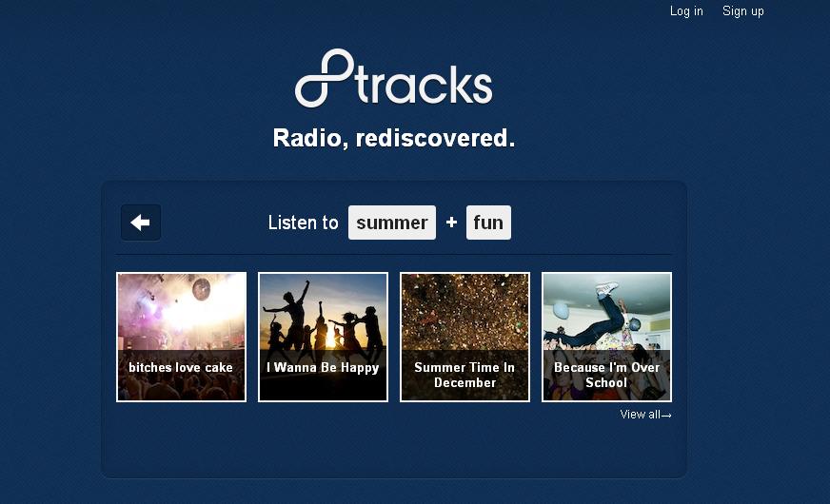This screenshot has height=504, width=830.
Task: Open the Log in link
Action: click(686, 11)
